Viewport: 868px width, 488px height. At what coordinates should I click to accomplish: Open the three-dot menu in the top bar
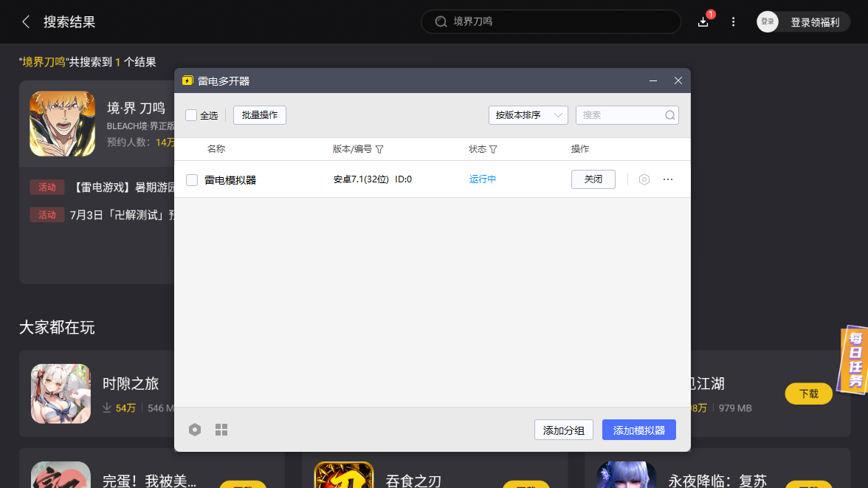coord(733,21)
